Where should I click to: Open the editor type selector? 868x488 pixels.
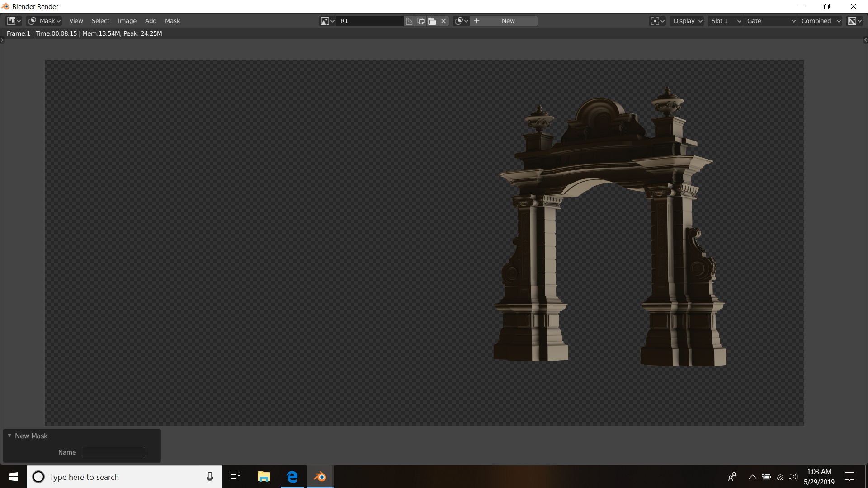tap(14, 21)
